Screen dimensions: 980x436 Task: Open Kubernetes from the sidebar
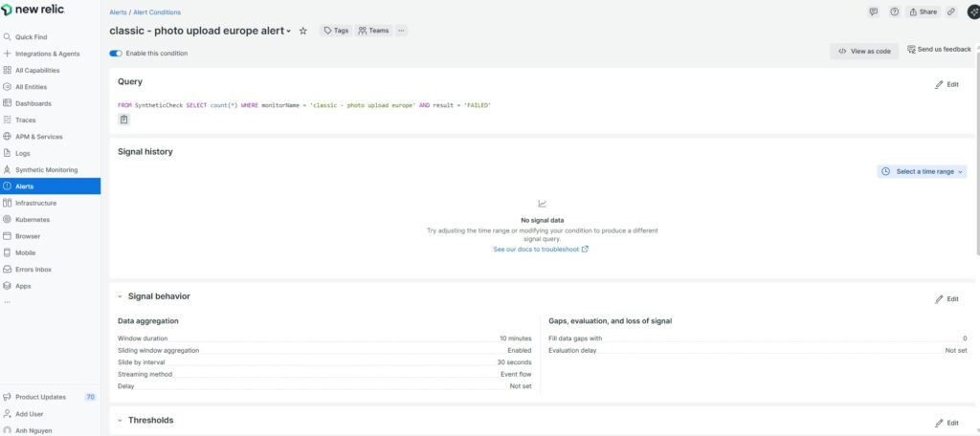[x=33, y=219]
